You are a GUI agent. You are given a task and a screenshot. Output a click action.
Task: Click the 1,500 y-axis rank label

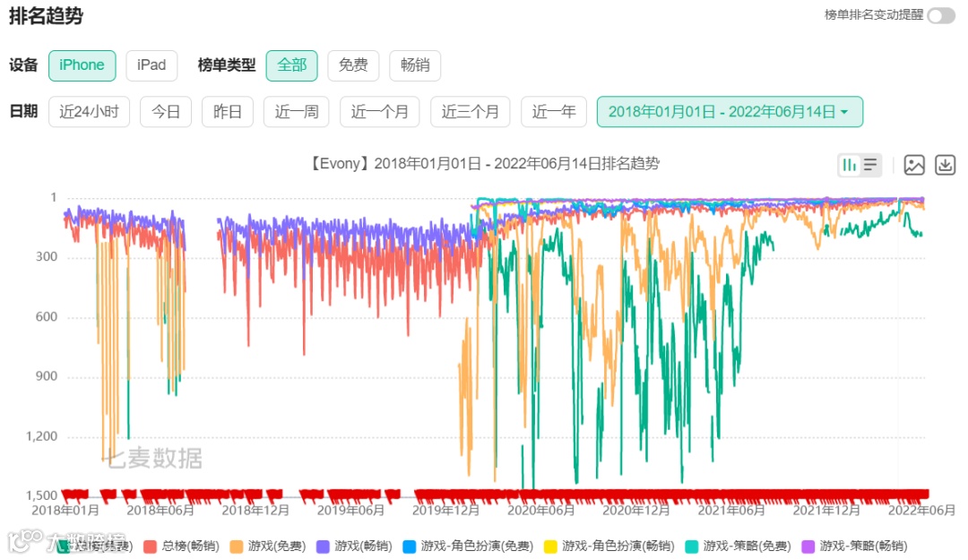41,495
